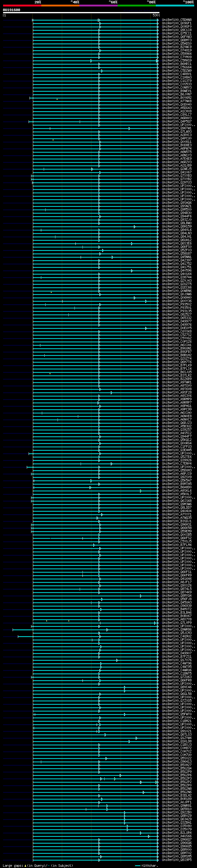Select the UniRef100_A6XIA0 label
This screenshot has width=197, height=868.
pos(177,413)
